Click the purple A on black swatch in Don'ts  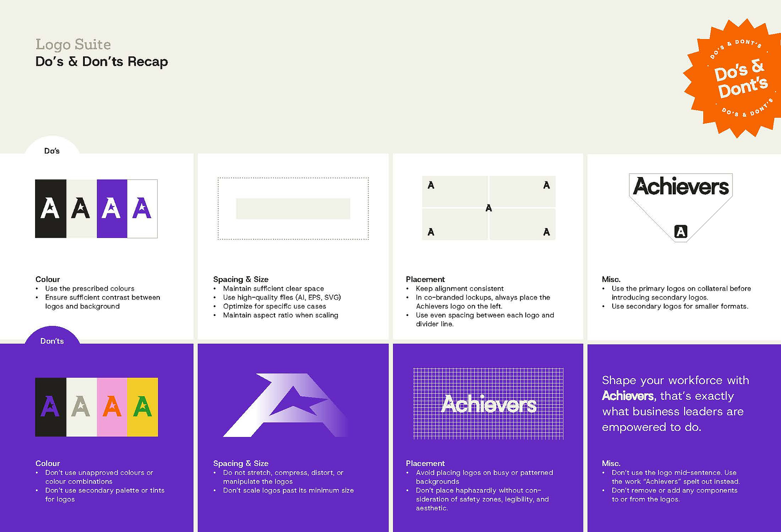coord(51,407)
